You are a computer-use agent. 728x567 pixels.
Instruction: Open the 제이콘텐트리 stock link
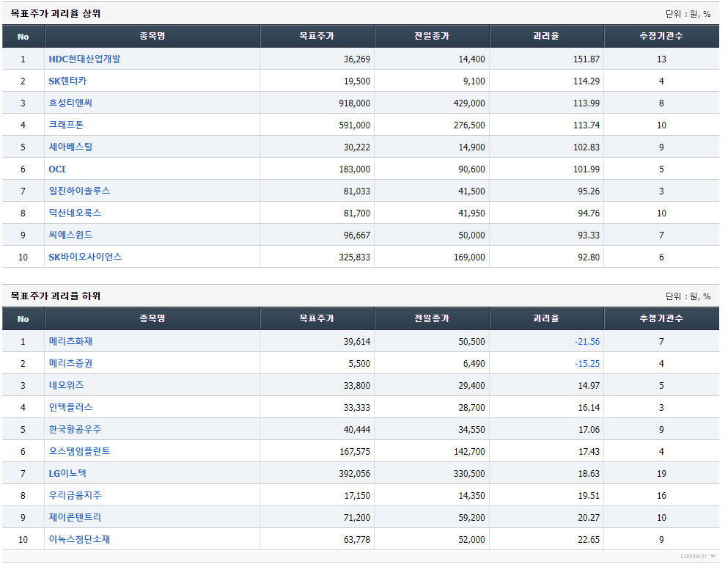pos(76,517)
